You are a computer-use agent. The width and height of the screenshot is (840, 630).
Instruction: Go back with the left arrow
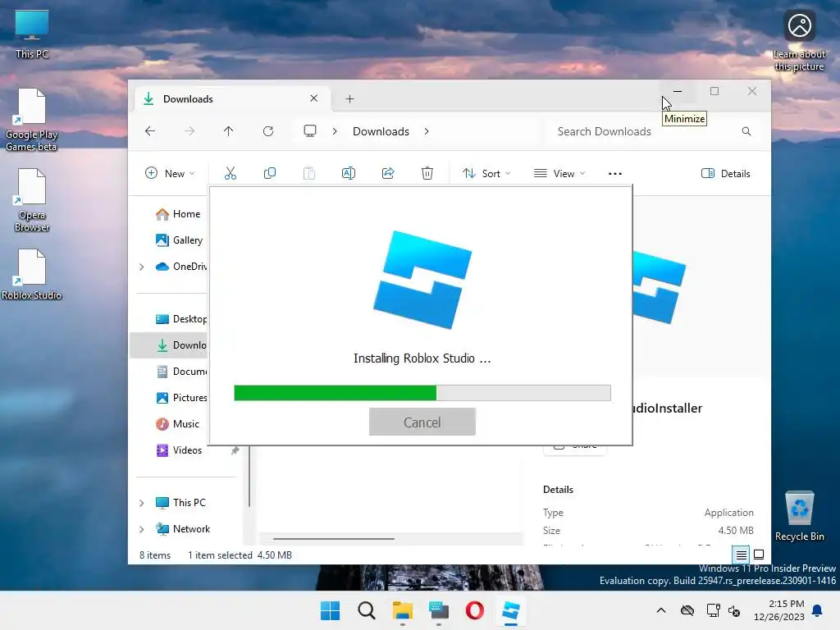tap(150, 131)
